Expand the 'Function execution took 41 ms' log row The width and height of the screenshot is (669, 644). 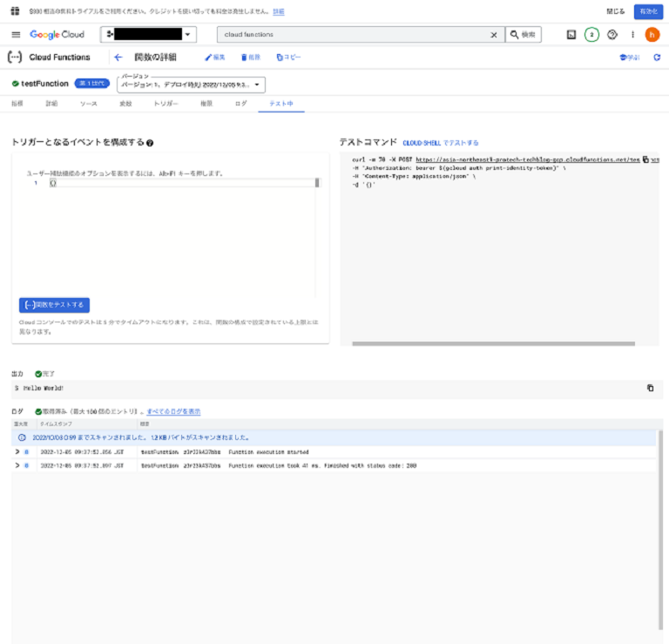click(17, 465)
